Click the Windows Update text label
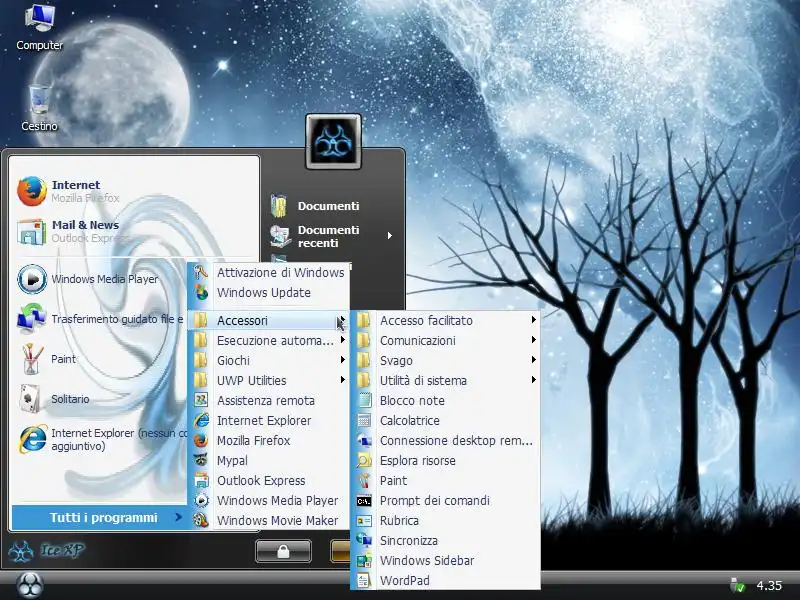 263,292
